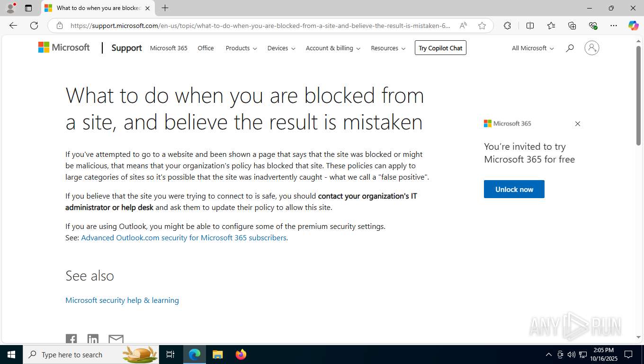Open the volume control in tray
Image resolution: width=644 pixels, height=364 pixels.
pos(572,355)
